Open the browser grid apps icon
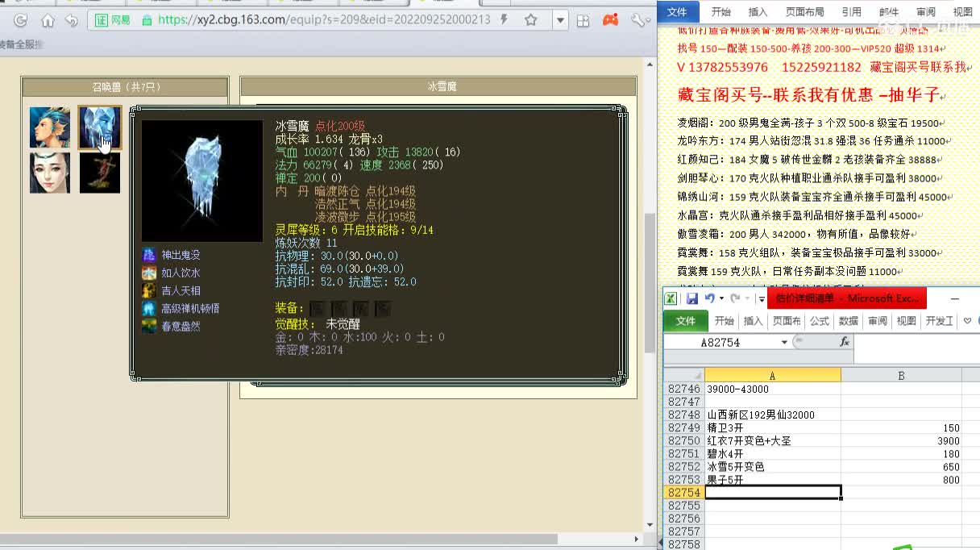Screen dimensions: 980x550 (585, 19)
